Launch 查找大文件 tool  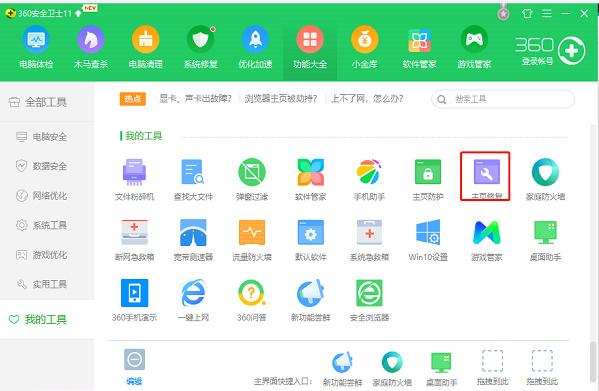[x=193, y=179]
